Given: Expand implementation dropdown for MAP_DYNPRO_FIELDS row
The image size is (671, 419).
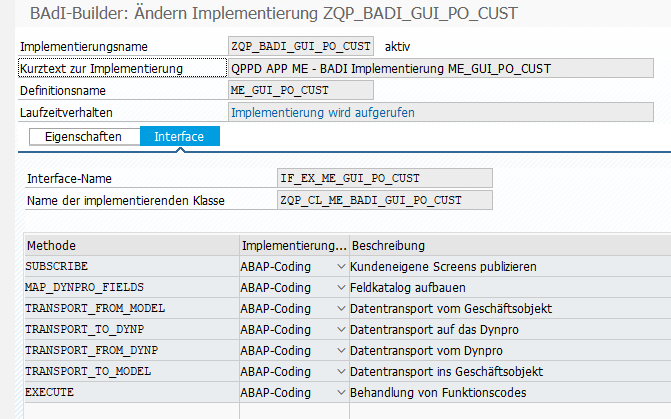Looking at the screenshot, I should 343,288.
